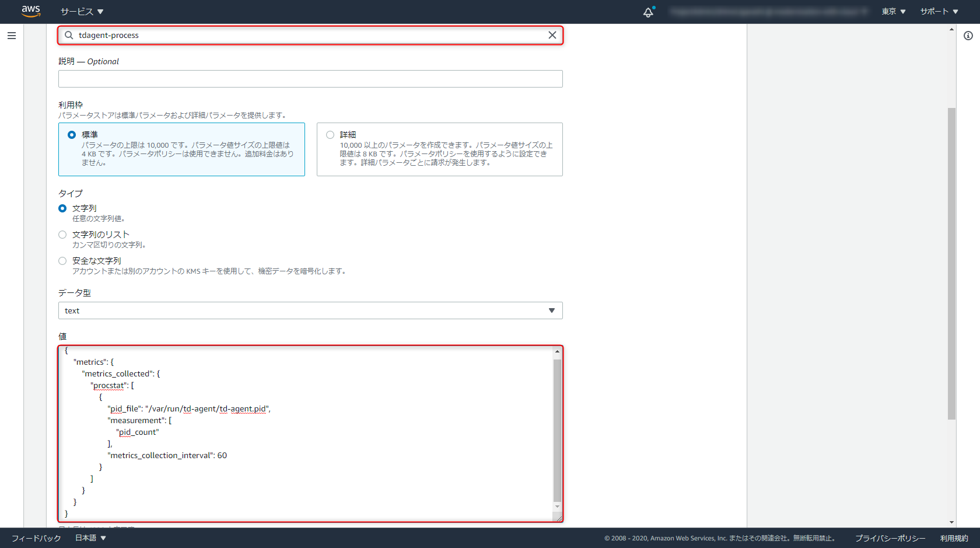This screenshot has width=980, height=548.
Task: Select the 詳細 tier radio option
Action: click(x=330, y=135)
